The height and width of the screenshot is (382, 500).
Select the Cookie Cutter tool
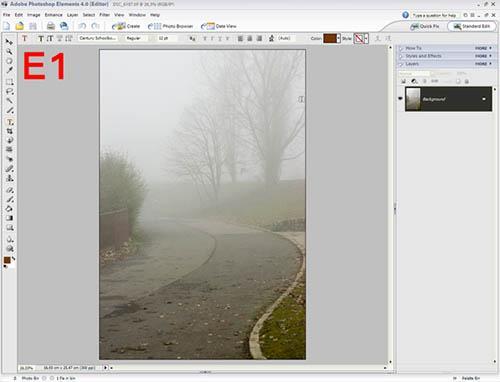[9, 140]
